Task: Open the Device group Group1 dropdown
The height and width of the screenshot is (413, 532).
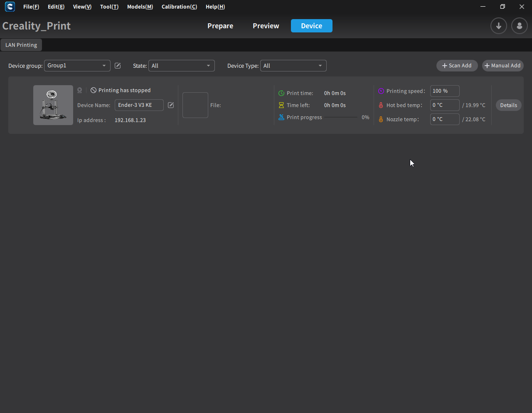Action: tap(77, 66)
